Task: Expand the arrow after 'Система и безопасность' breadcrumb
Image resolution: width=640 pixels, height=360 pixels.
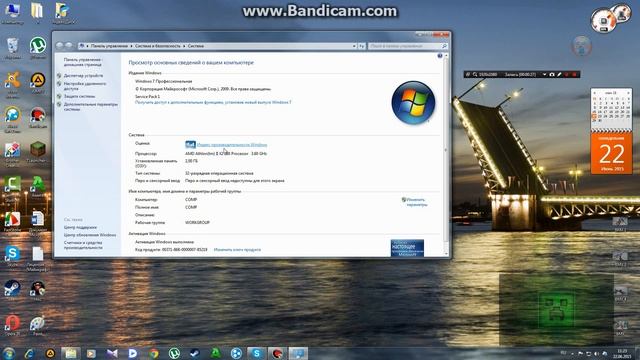Action: (x=184, y=46)
